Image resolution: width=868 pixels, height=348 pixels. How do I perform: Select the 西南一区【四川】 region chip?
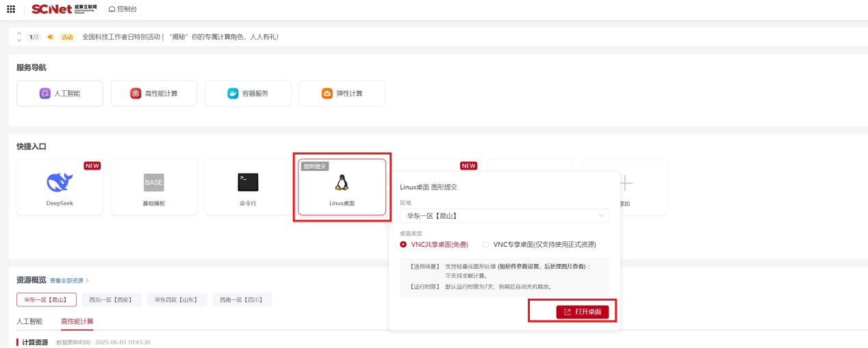[242, 299]
